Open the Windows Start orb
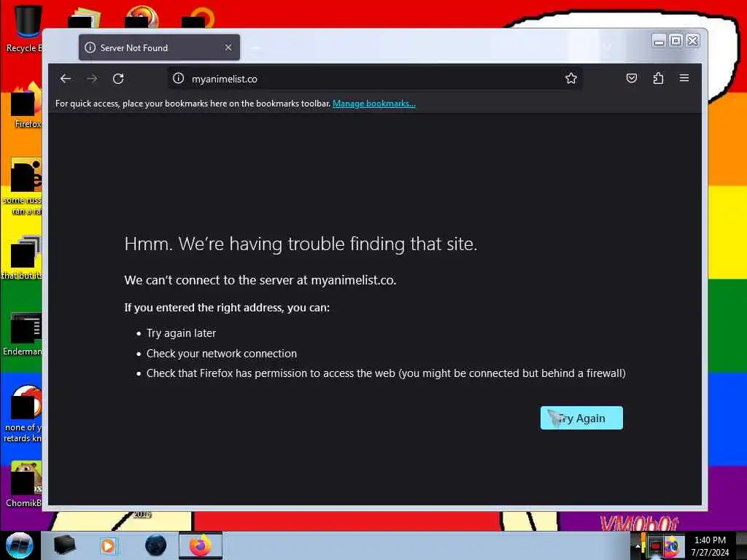The height and width of the screenshot is (560, 747). [20, 545]
